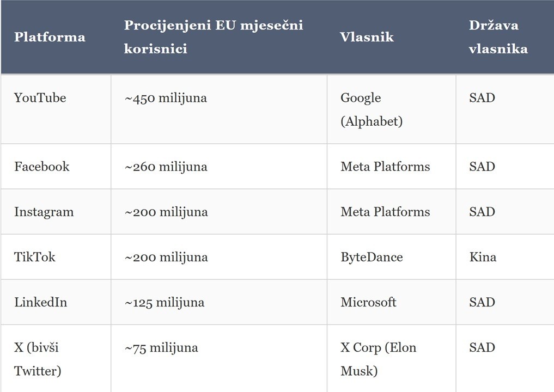Image resolution: width=554 pixels, height=392 pixels.
Task: Select the Microsoft owner cell
Action: pyautogui.click(x=368, y=302)
